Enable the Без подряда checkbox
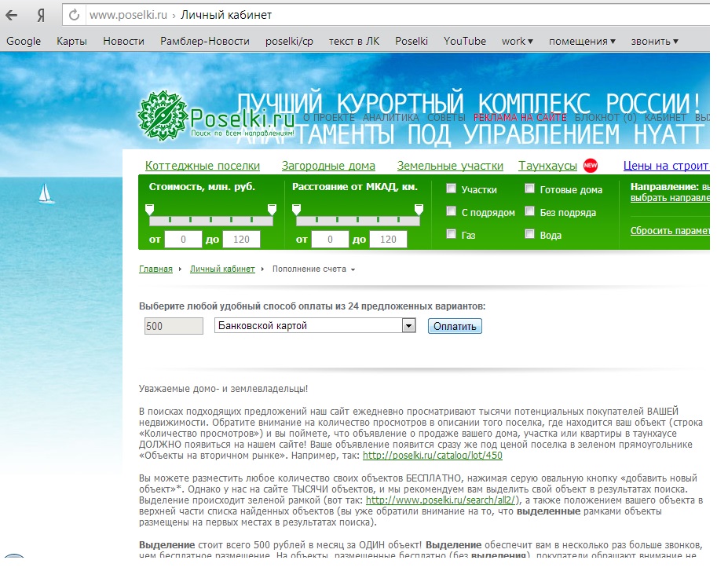This screenshot has width=728, height=575. (529, 211)
